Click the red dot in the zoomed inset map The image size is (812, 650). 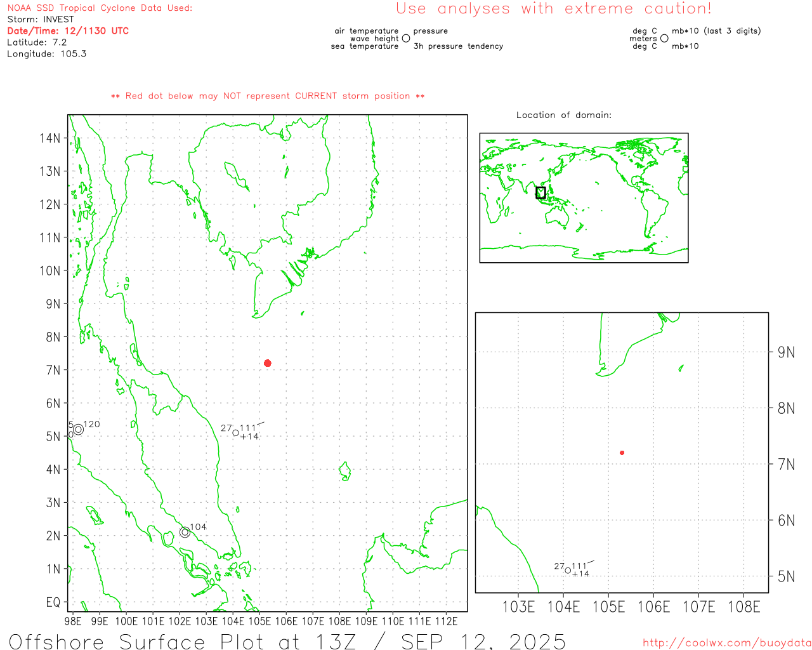(x=622, y=453)
